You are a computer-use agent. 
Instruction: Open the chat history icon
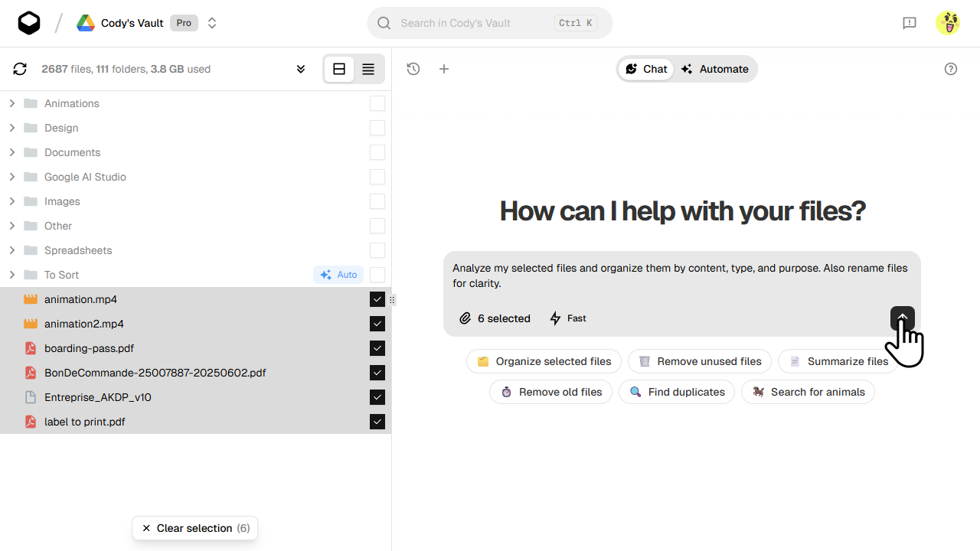[413, 69]
